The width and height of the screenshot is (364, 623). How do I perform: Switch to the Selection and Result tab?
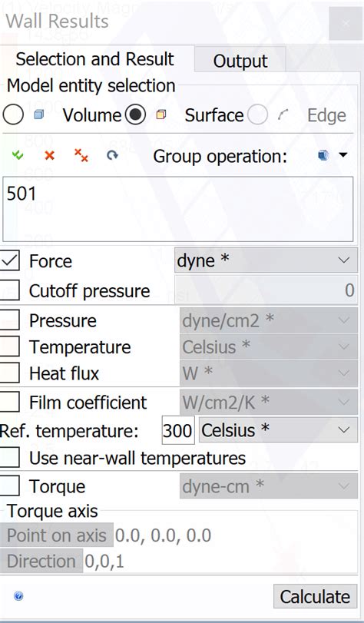[94, 60]
